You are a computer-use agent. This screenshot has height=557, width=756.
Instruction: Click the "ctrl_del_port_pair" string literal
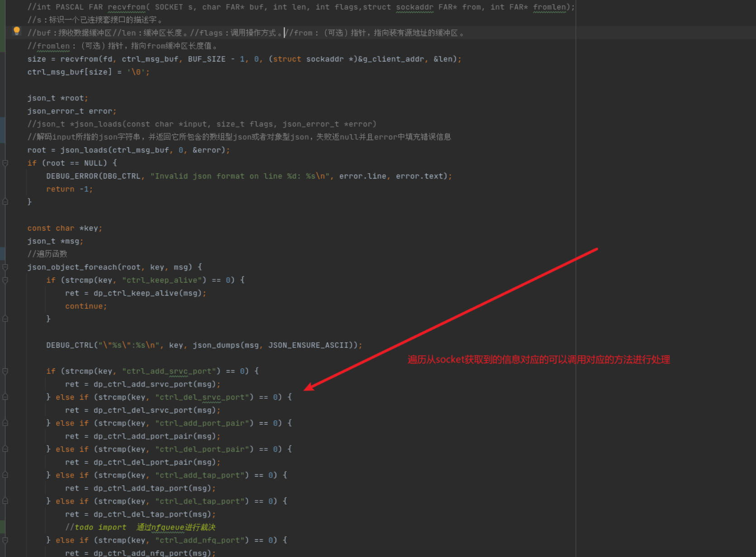pos(202,449)
